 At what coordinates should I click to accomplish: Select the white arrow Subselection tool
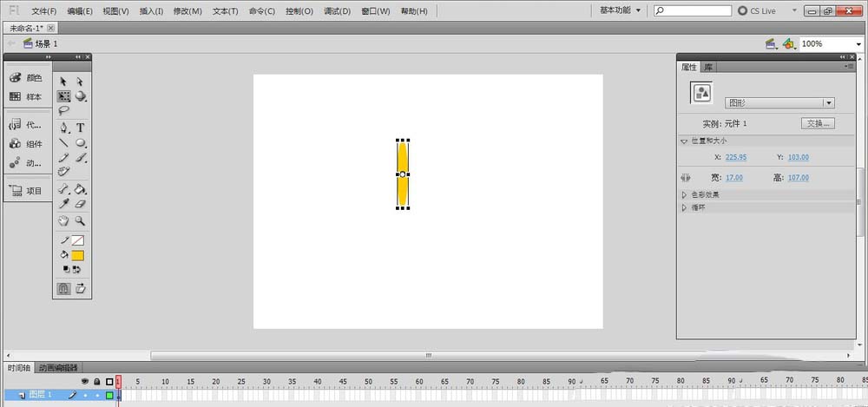[80, 82]
